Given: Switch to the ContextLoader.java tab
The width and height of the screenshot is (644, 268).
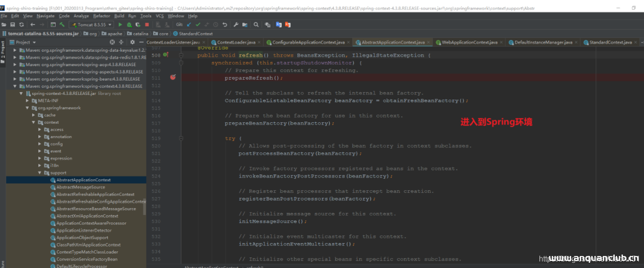Looking at the screenshot, I should pos(236,42).
